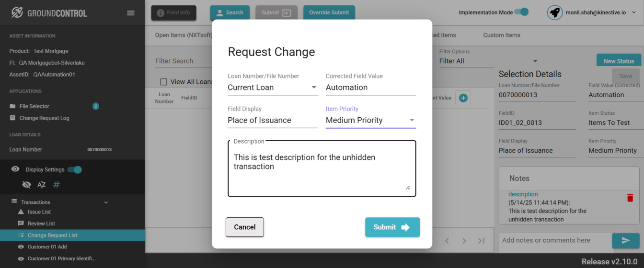This screenshot has height=268, width=644.
Task: Open the rocket user avatar icon
Action: pos(555,12)
